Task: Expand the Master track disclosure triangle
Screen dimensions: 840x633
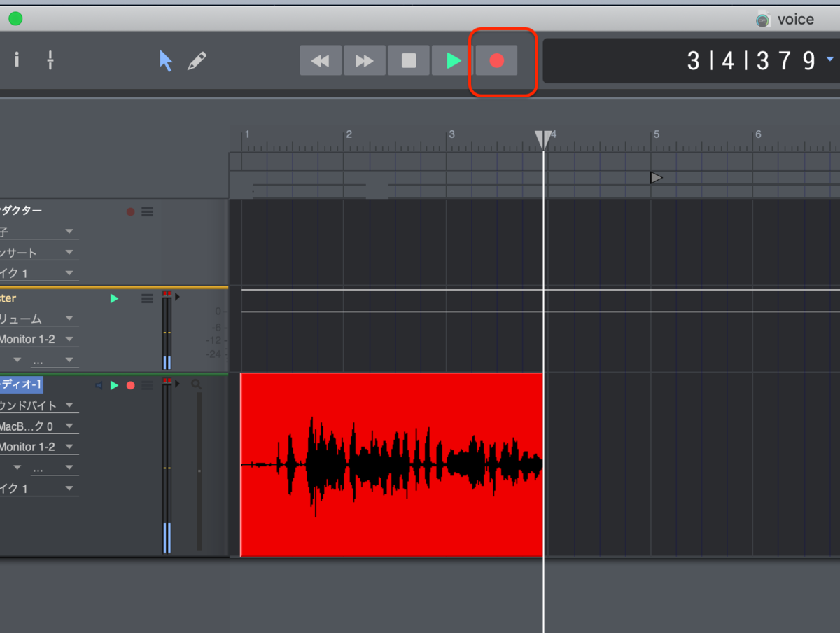Action: click(x=177, y=297)
